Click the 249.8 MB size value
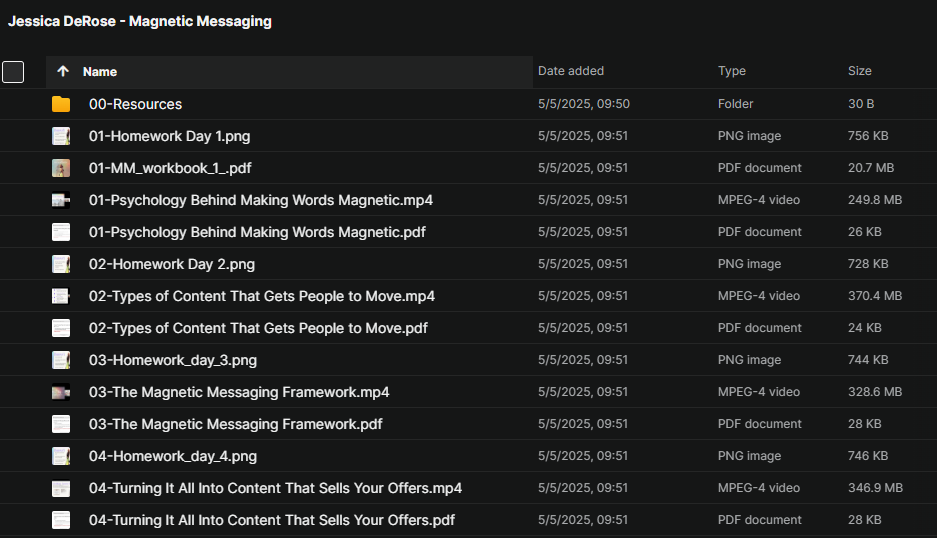This screenshot has height=538, width=937. click(x=875, y=200)
